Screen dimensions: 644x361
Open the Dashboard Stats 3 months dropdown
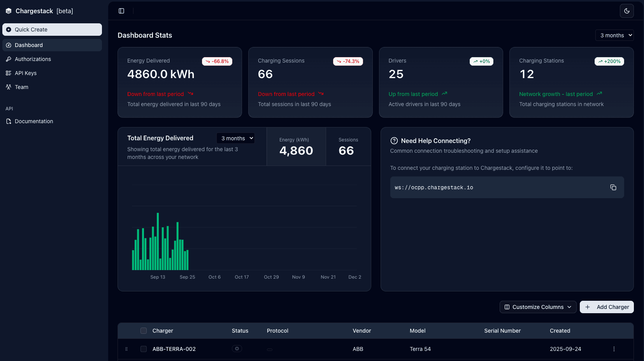coord(614,35)
